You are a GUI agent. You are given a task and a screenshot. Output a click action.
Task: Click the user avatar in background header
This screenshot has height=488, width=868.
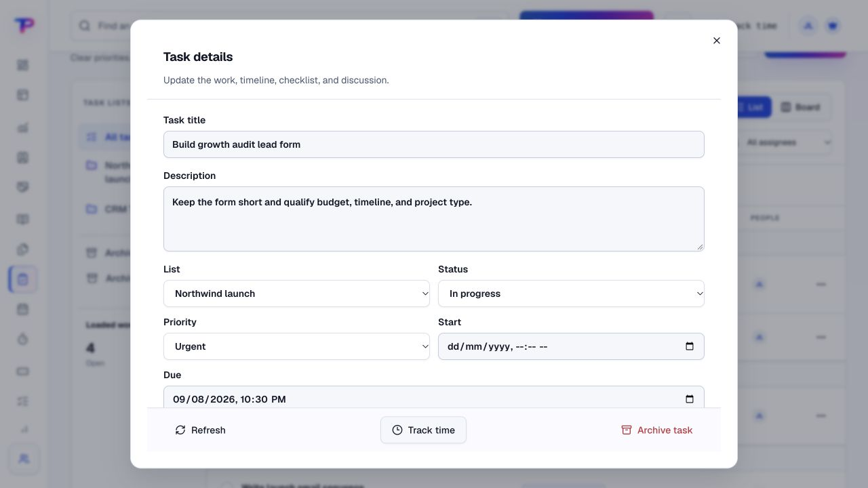(x=808, y=26)
